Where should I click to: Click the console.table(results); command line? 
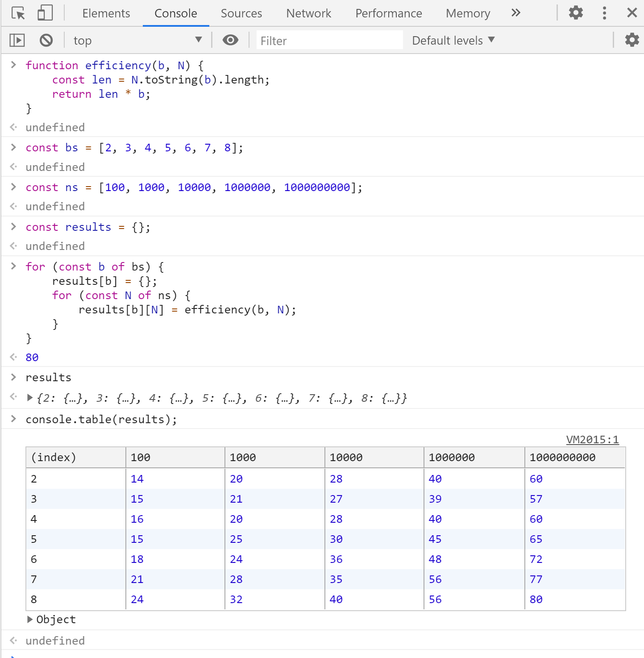coord(101,419)
